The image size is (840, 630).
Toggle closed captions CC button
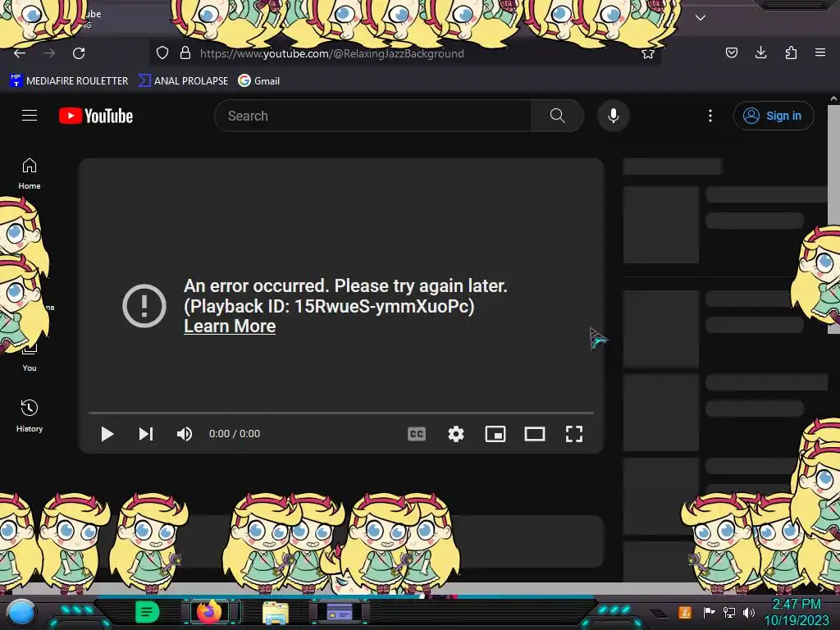point(417,434)
